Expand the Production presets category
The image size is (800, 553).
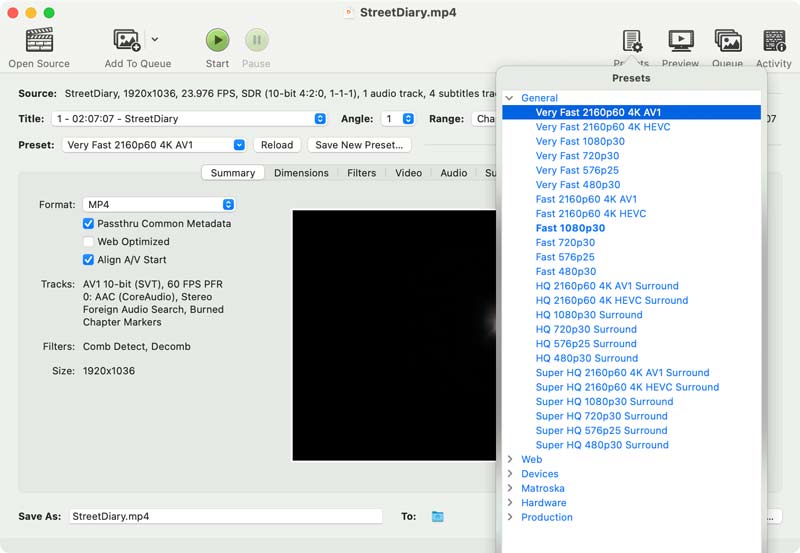[x=509, y=517]
